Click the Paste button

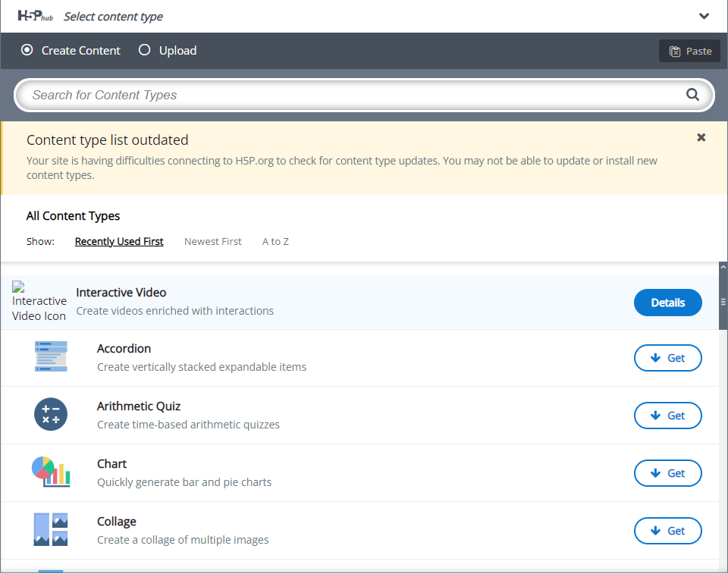[689, 51]
